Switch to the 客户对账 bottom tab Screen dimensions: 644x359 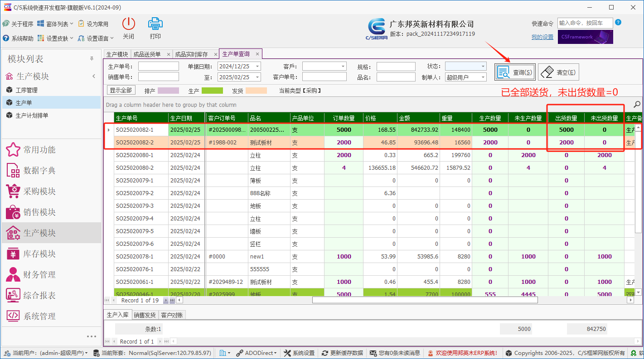pyautogui.click(x=172, y=315)
